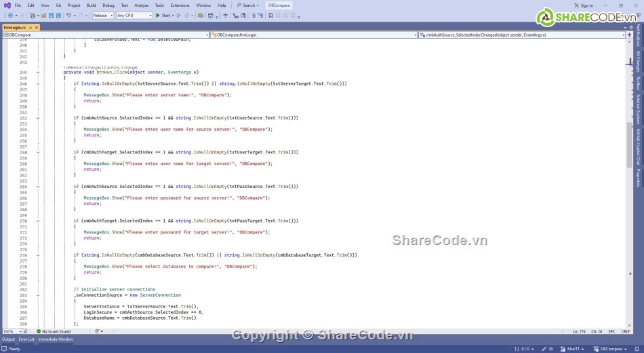Collapse the btnRun_Click method at line 244

(x=38, y=73)
